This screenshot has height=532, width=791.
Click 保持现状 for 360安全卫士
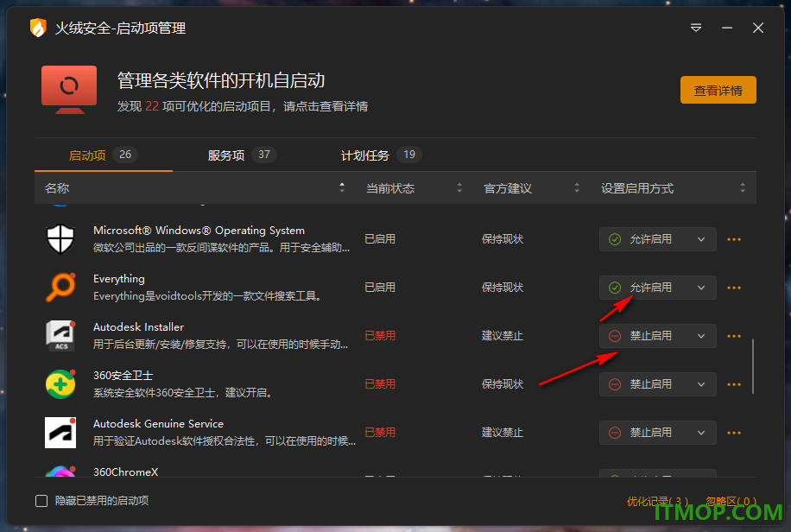tap(503, 384)
